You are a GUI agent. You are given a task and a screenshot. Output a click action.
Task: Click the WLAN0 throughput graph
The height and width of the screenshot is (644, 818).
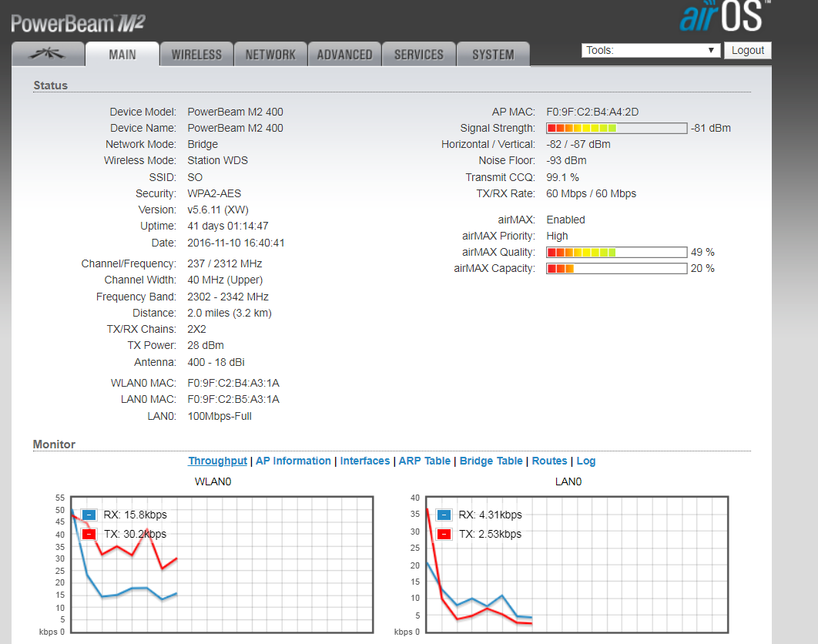[223, 565]
